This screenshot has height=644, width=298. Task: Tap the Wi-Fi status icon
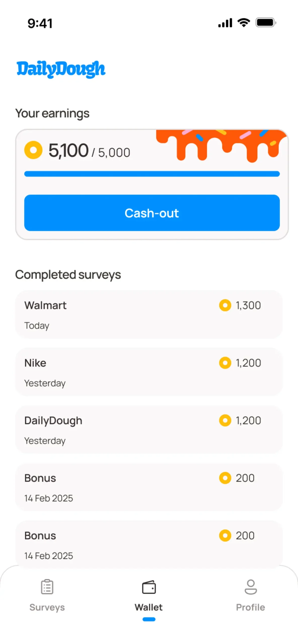(x=244, y=23)
